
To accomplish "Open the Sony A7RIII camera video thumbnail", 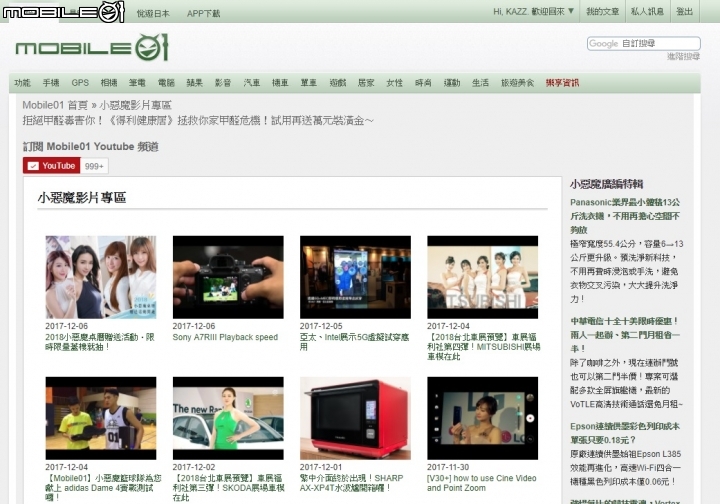I will pos(228,277).
